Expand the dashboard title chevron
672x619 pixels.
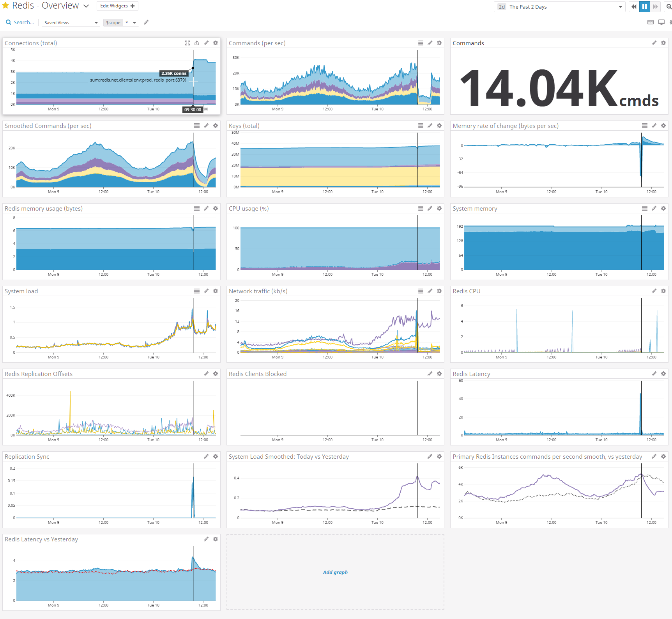click(86, 6)
